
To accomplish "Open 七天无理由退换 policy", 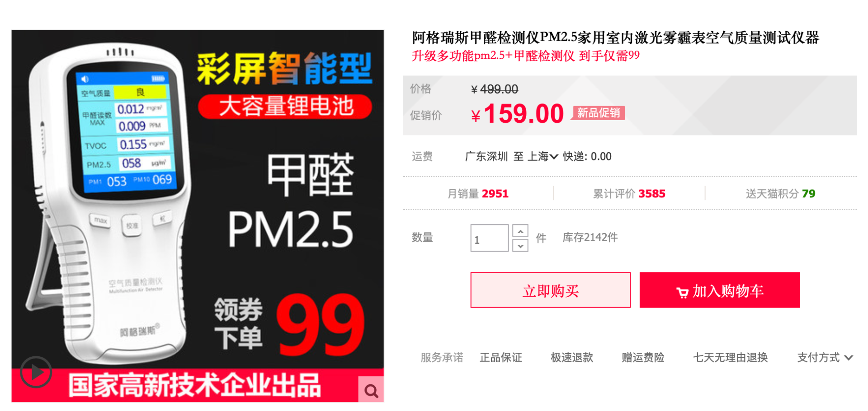I will [x=731, y=357].
